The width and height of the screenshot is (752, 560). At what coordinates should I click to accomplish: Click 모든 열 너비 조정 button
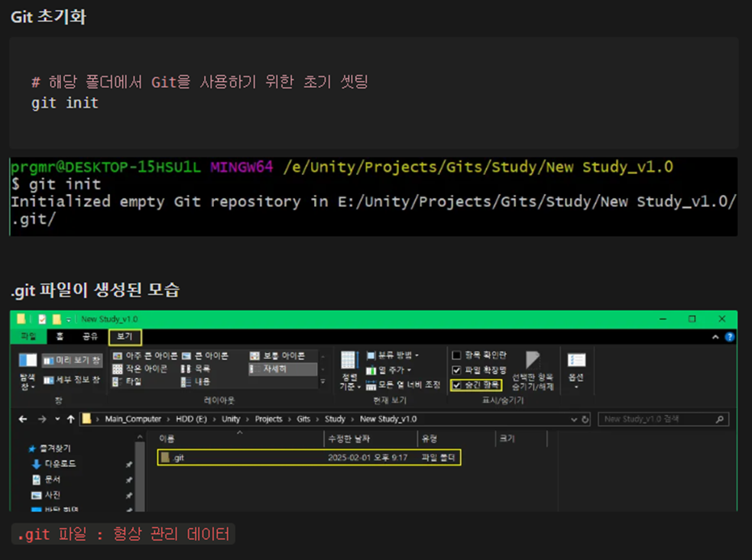click(x=403, y=384)
